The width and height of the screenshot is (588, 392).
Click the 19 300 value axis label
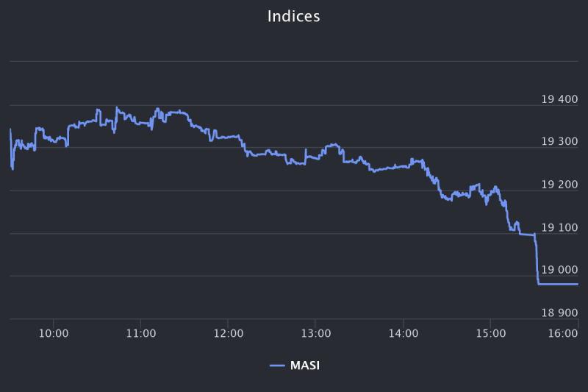point(559,142)
